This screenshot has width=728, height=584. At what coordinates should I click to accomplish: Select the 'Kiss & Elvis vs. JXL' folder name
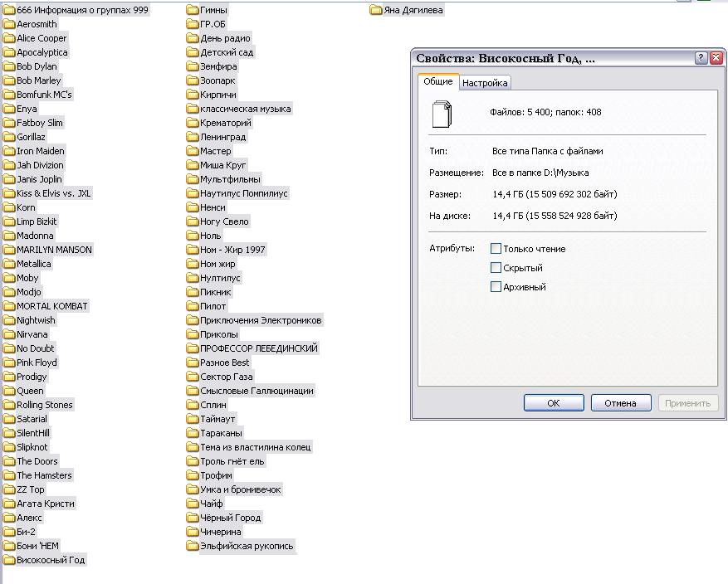53,193
